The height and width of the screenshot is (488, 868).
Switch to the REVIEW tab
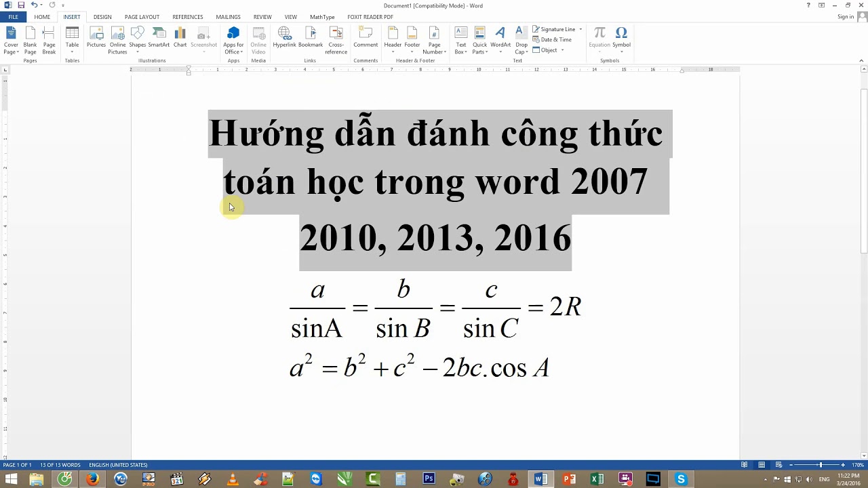pyautogui.click(x=262, y=17)
